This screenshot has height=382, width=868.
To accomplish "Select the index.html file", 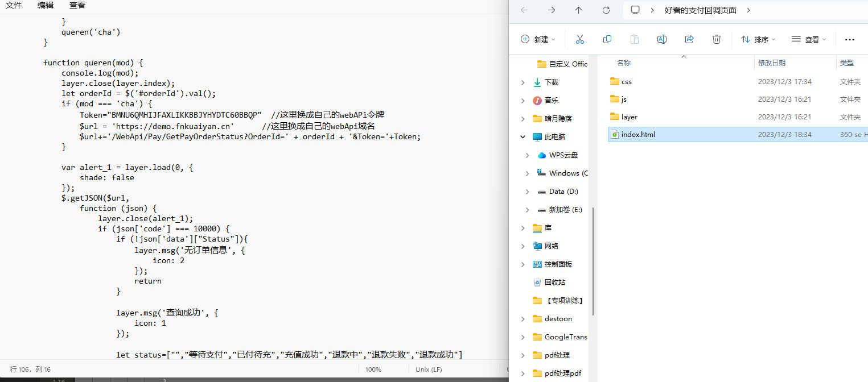I will point(638,135).
